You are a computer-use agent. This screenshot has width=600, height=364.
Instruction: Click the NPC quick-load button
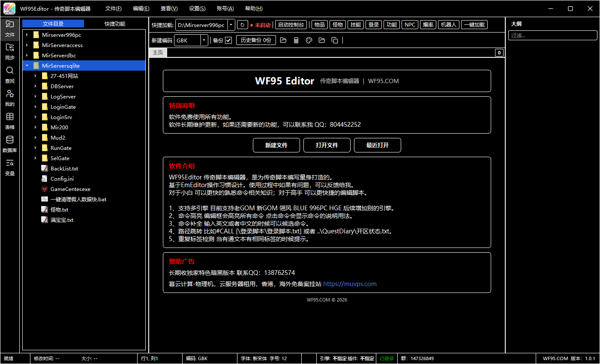410,25
